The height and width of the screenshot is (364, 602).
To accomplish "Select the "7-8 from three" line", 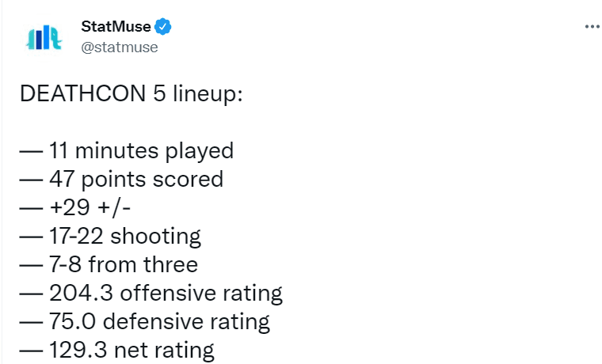I will click(x=109, y=264).
